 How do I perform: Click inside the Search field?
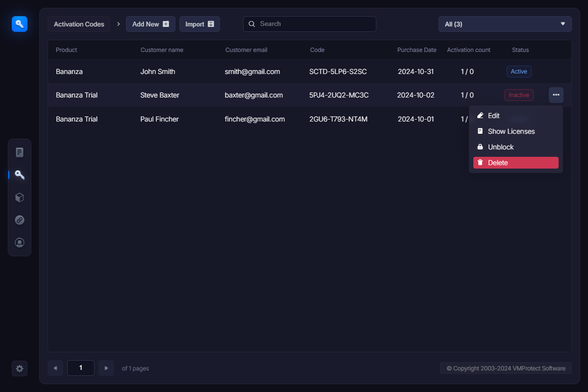pyautogui.click(x=314, y=24)
